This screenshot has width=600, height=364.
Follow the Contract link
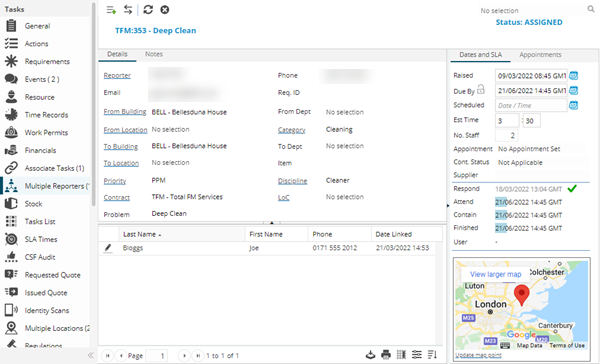117,198
